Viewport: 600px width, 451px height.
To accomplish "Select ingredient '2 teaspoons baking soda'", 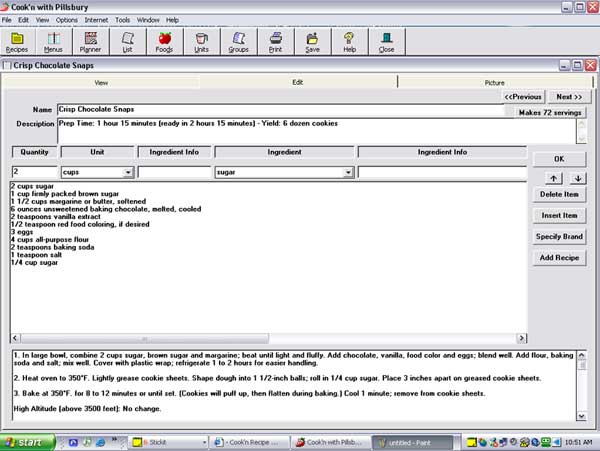I will point(52,247).
